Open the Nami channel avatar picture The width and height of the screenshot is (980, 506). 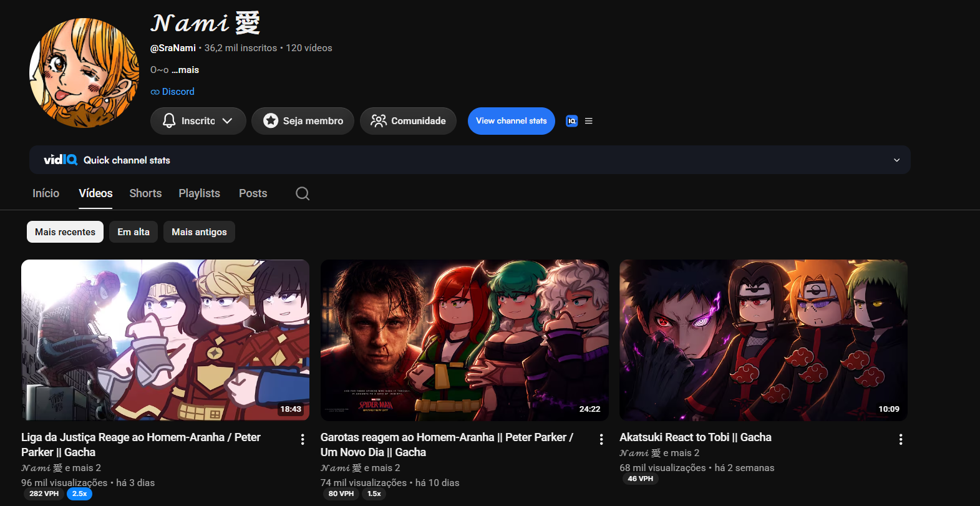coord(84,73)
